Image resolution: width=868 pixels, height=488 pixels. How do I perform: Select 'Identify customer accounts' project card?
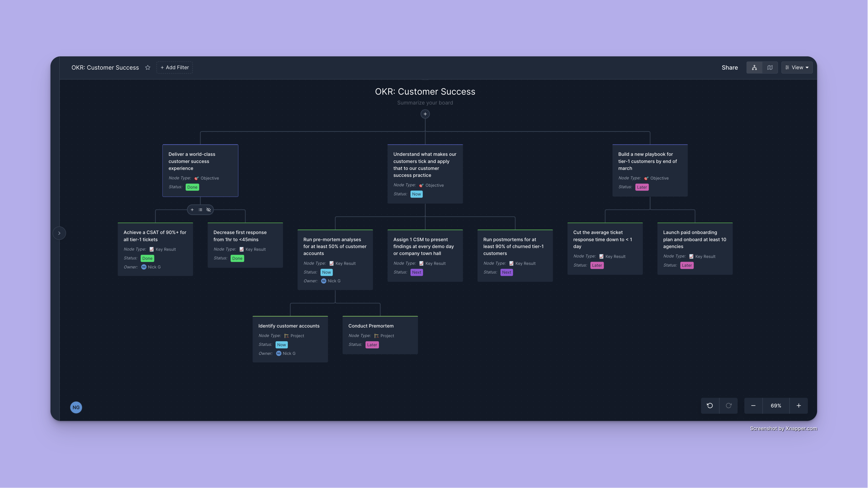[290, 339]
